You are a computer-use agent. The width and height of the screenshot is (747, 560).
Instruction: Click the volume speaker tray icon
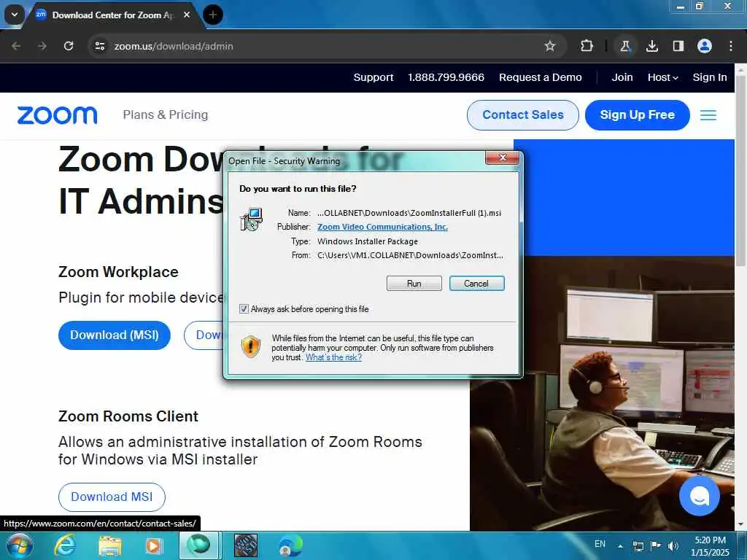pos(673,546)
